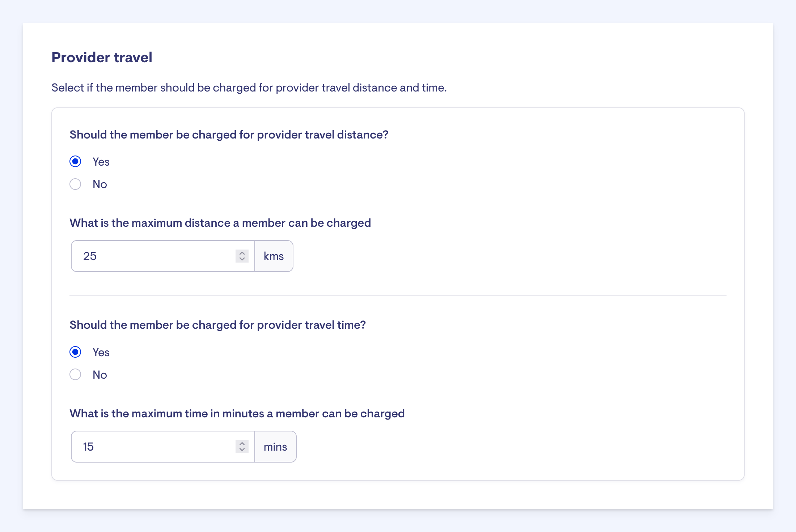The height and width of the screenshot is (532, 796).
Task: Click the No text label under travel time
Action: tap(100, 375)
